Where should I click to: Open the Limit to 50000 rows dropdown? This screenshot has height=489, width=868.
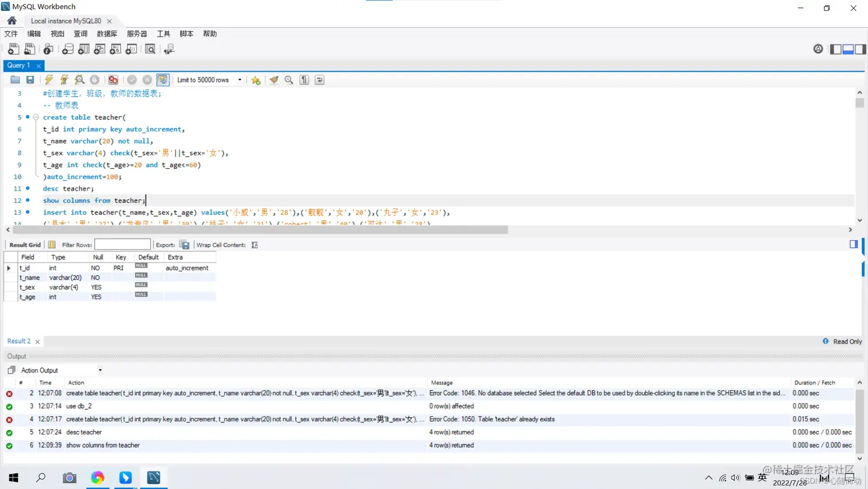209,80
